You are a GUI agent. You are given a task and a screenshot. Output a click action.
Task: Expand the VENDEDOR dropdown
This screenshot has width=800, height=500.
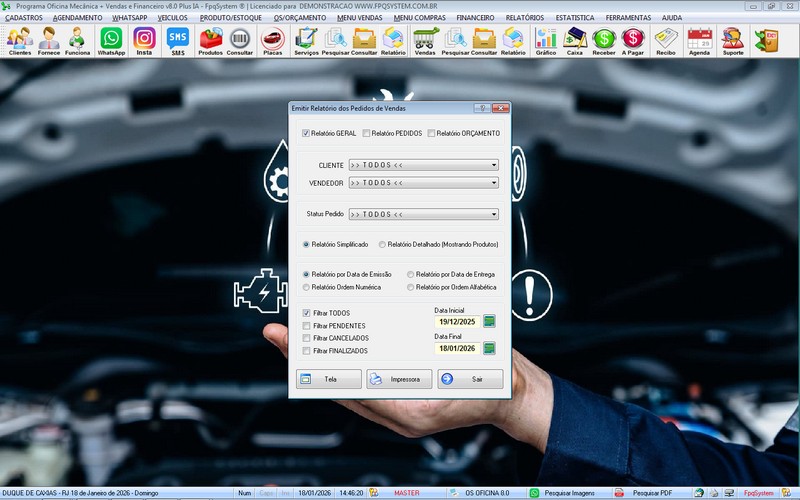[x=494, y=183]
